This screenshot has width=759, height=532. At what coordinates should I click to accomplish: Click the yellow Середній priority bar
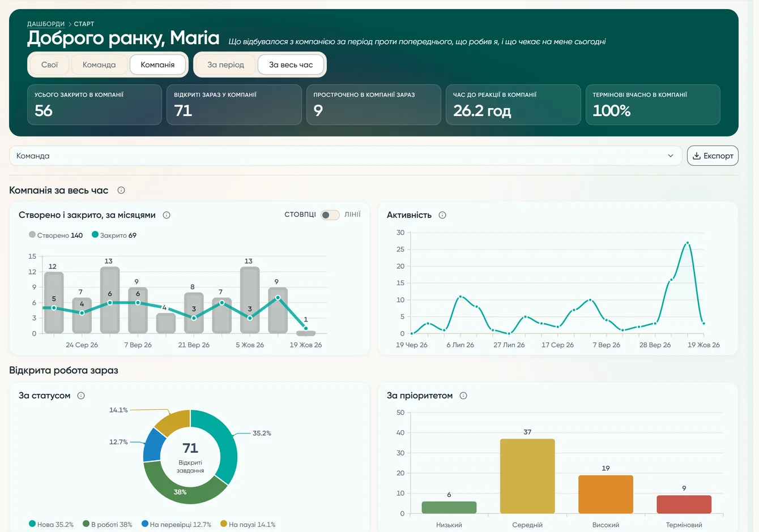click(527, 476)
